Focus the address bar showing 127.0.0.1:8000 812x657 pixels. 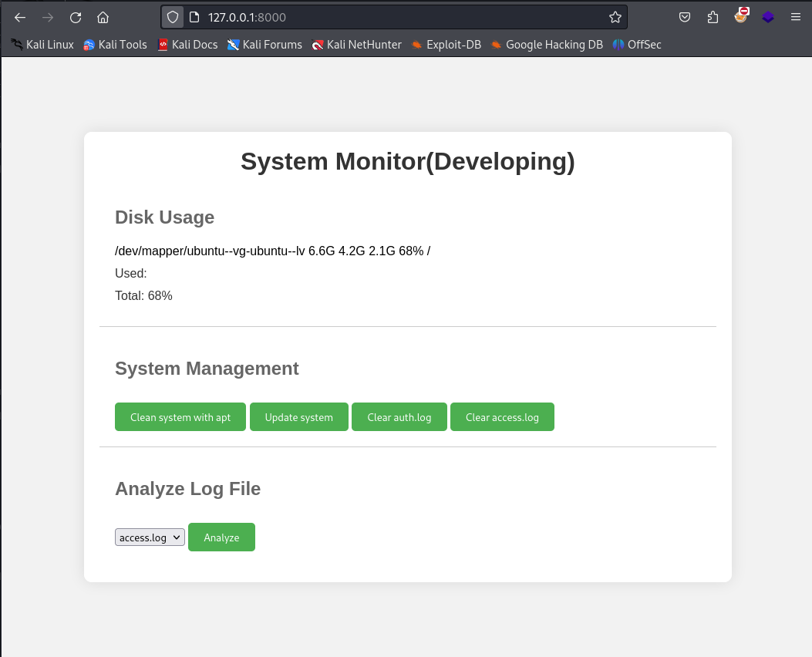pyautogui.click(x=395, y=18)
